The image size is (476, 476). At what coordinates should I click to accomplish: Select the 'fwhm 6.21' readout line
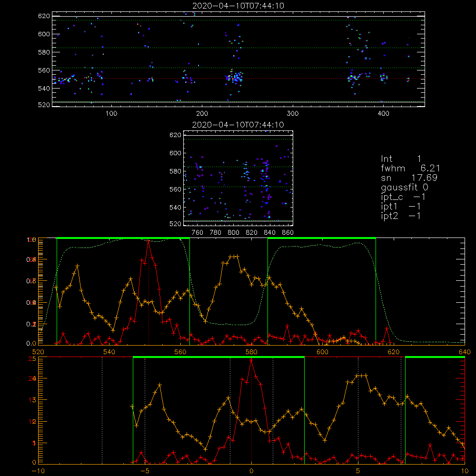tap(410, 168)
